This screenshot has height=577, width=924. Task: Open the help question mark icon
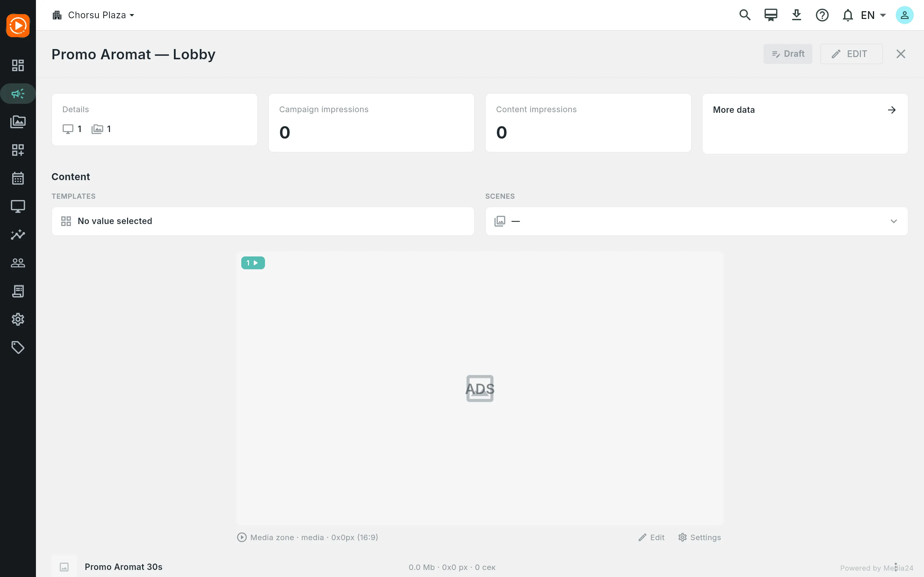(x=822, y=15)
